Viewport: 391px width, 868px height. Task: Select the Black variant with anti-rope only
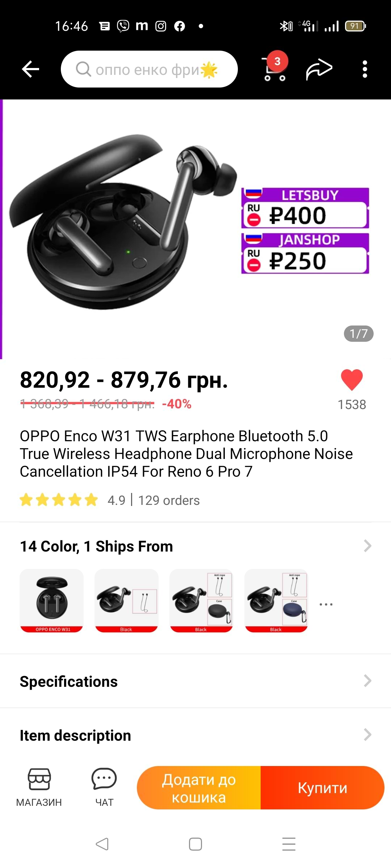pyautogui.click(x=126, y=600)
